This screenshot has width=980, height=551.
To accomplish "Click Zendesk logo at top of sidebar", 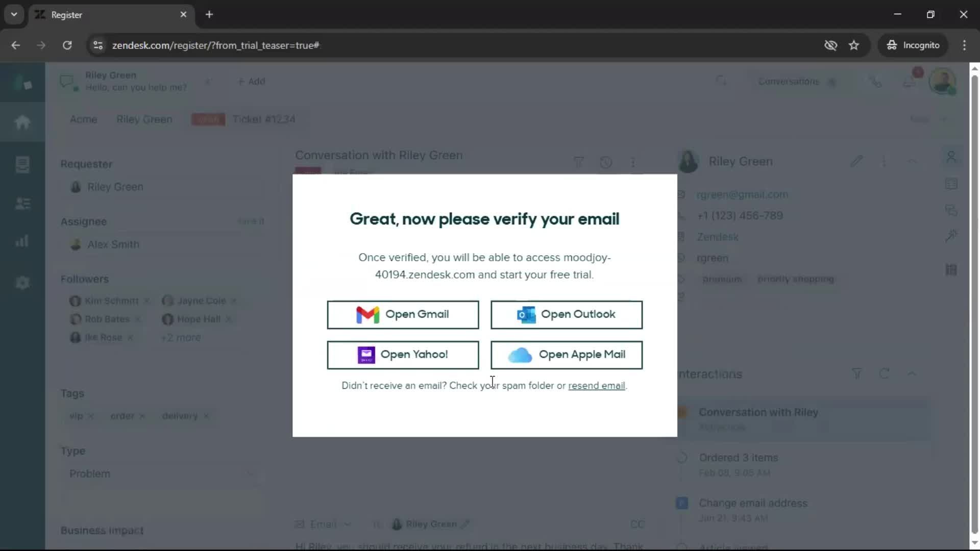I will [22, 83].
